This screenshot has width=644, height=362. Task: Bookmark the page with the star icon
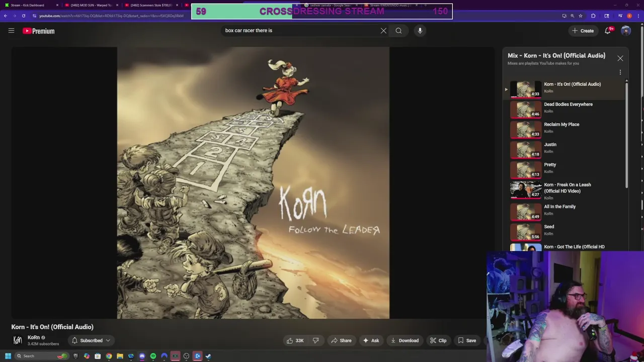click(x=581, y=16)
